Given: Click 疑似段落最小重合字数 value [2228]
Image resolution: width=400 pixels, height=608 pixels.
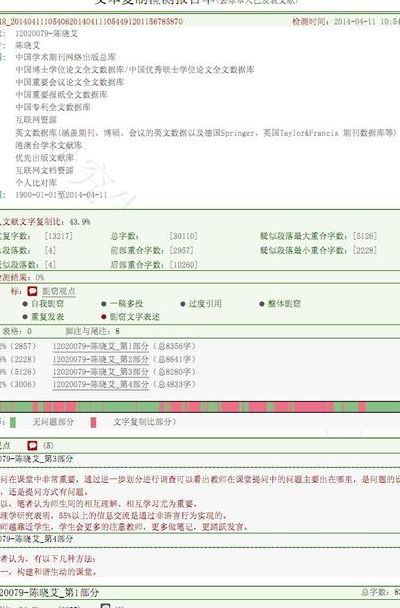Looking at the screenshot, I should pyautogui.click(x=365, y=250).
